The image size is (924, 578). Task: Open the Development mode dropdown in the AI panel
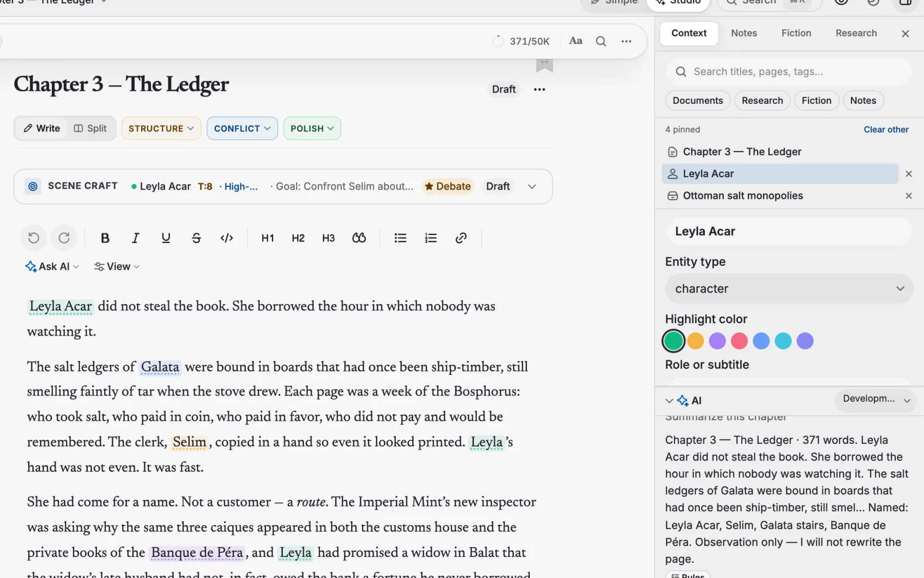[x=876, y=399]
